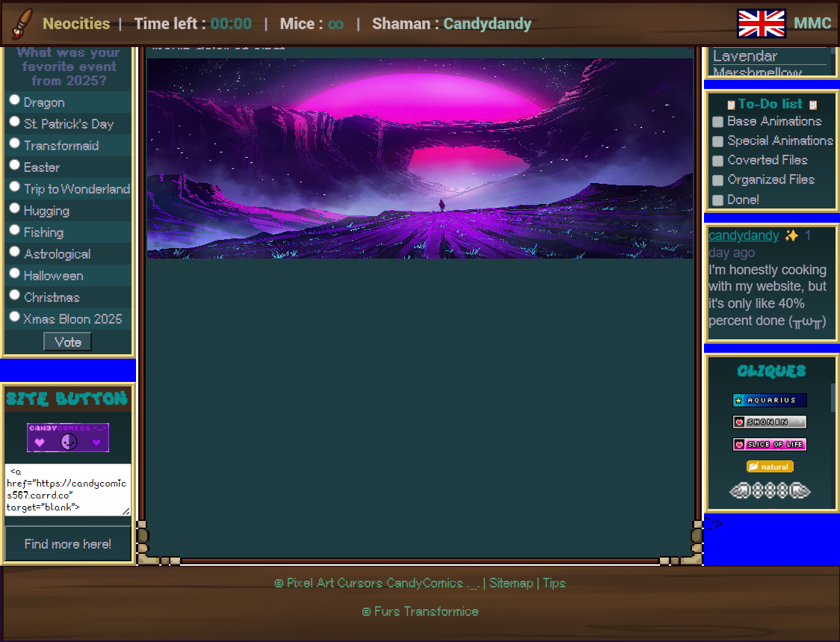Submit the poll with Vote button

(x=67, y=342)
